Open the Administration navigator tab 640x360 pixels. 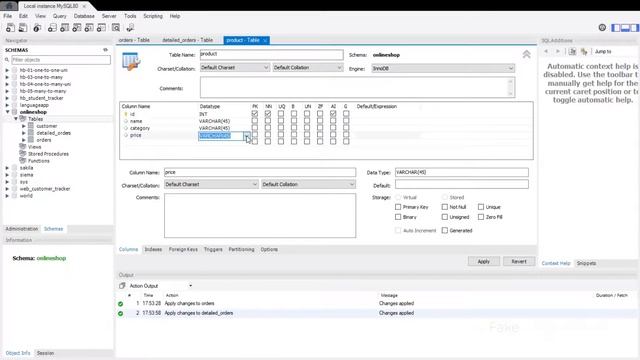click(x=22, y=229)
